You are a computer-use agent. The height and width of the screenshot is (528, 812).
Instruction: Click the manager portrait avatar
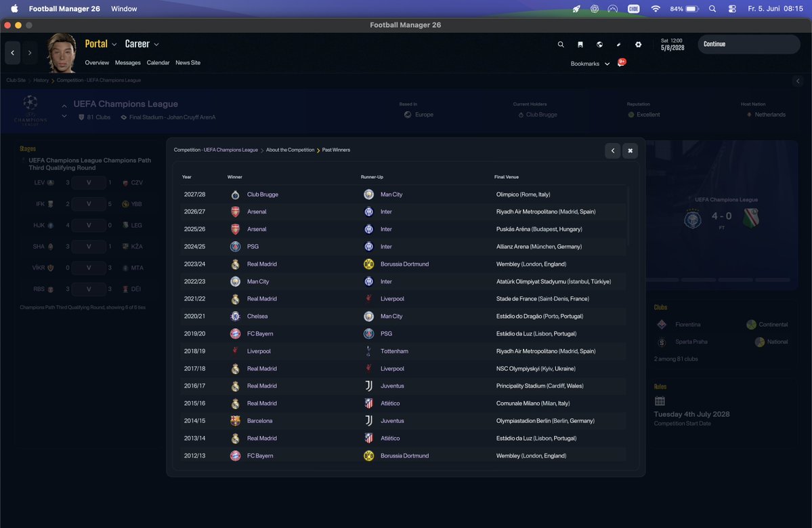[x=62, y=53]
